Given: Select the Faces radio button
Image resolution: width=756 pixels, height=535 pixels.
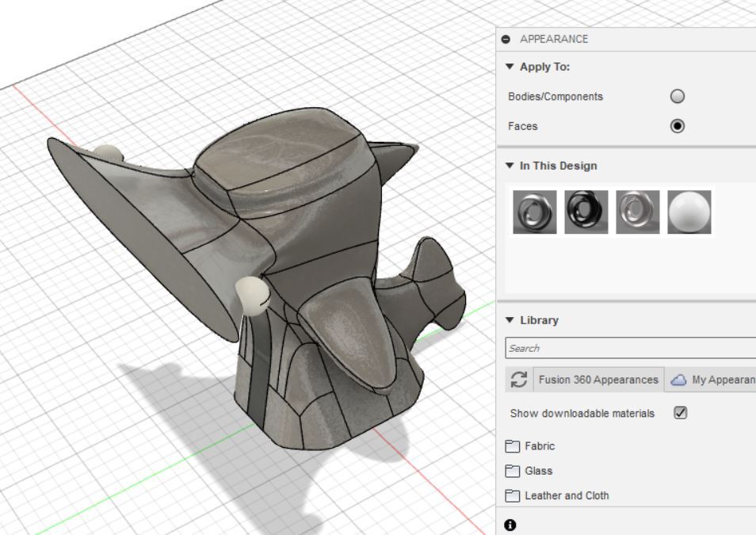Looking at the screenshot, I should pos(678,126).
